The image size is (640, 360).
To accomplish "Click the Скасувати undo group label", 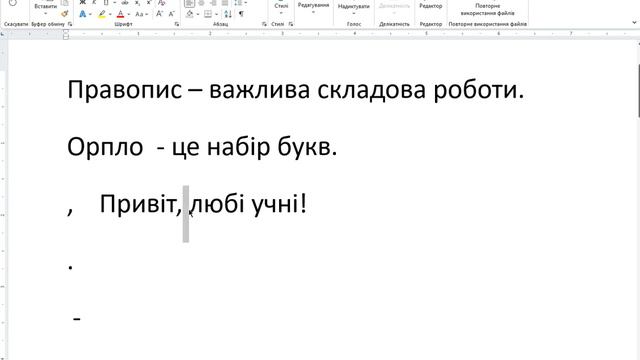I will tap(16, 24).
